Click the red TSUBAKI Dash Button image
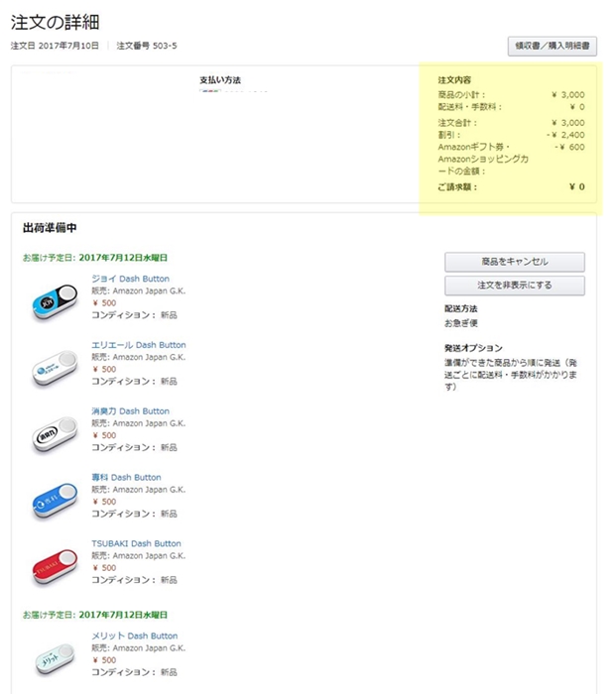The width and height of the screenshot is (616, 694). 55,567
